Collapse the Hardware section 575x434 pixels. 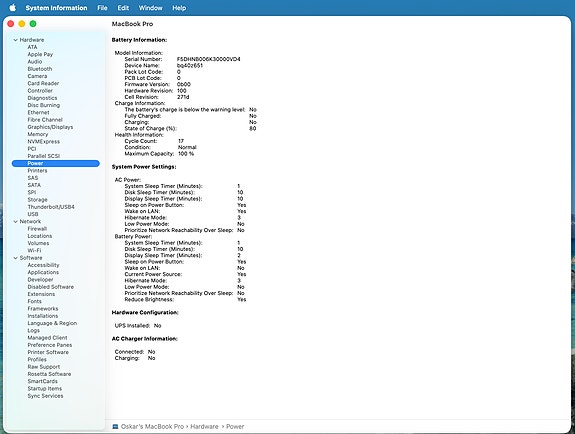pos(15,40)
